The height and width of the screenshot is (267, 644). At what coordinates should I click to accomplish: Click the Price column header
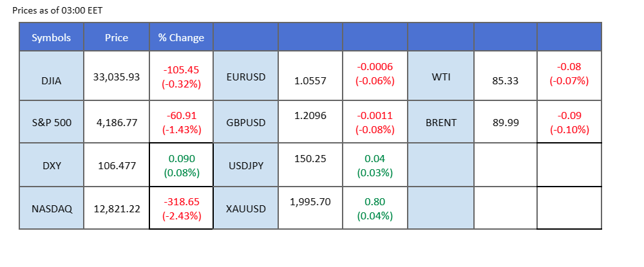[117, 38]
